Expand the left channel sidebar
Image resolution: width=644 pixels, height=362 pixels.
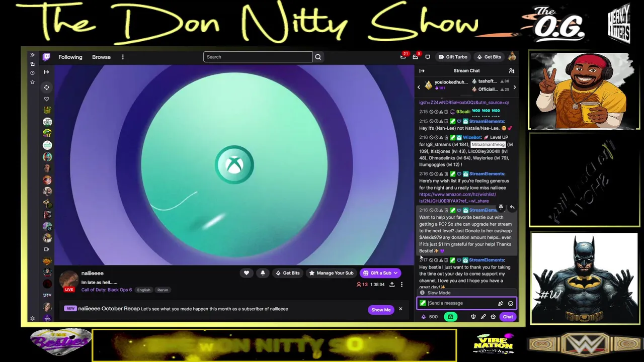click(x=46, y=72)
